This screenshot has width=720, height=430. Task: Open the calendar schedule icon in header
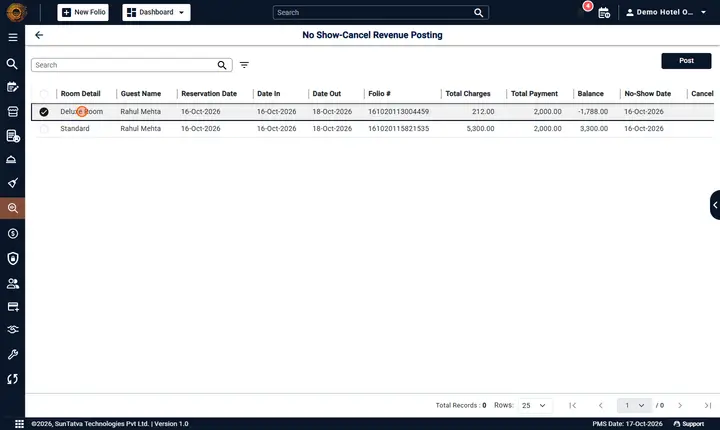click(604, 13)
